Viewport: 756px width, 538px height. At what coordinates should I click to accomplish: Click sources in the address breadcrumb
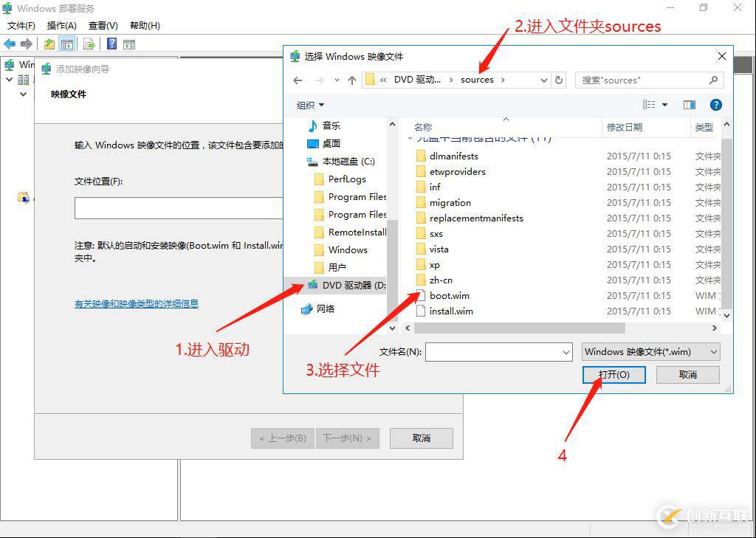(x=478, y=80)
